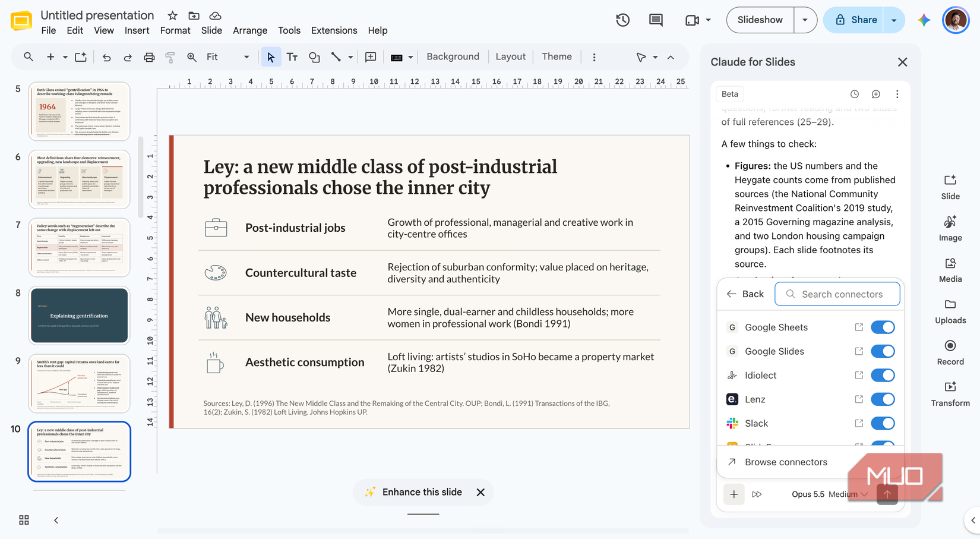This screenshot has height=539, width=980.
Task: Open the Insert menu
Action: pyautogui.click(x=137, y=30)
